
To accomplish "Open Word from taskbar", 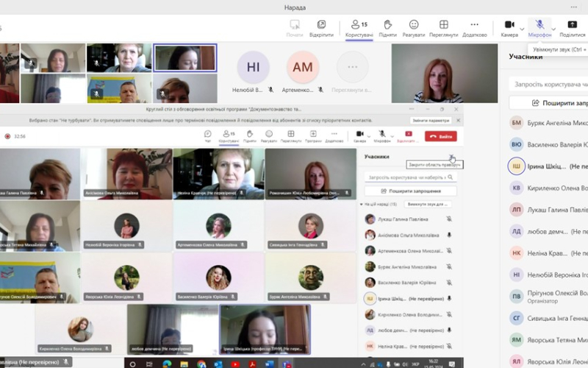I will pos(269,364).
